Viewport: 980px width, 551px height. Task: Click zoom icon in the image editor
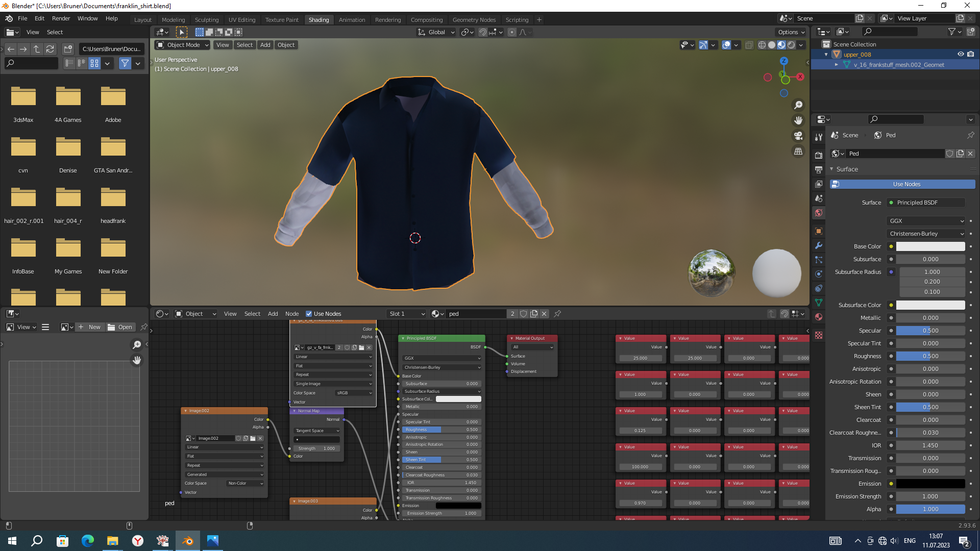[137, 345]
